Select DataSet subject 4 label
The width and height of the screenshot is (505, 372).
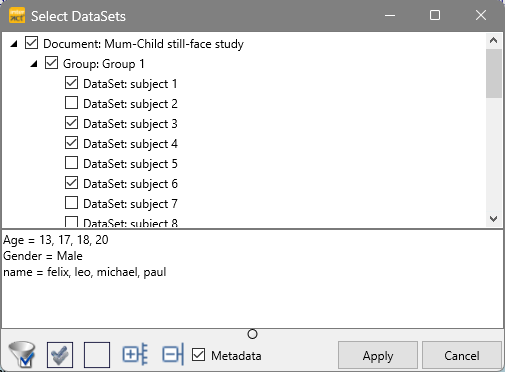tap(130, 144)
